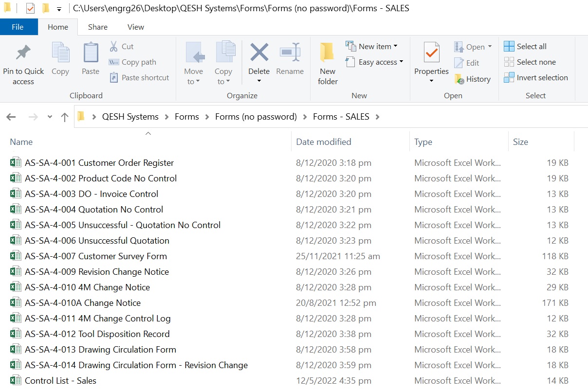This screenshot has height=390, width=588.
Task: Click the Up arrow to parent folder
Action: tap(64, 117)
